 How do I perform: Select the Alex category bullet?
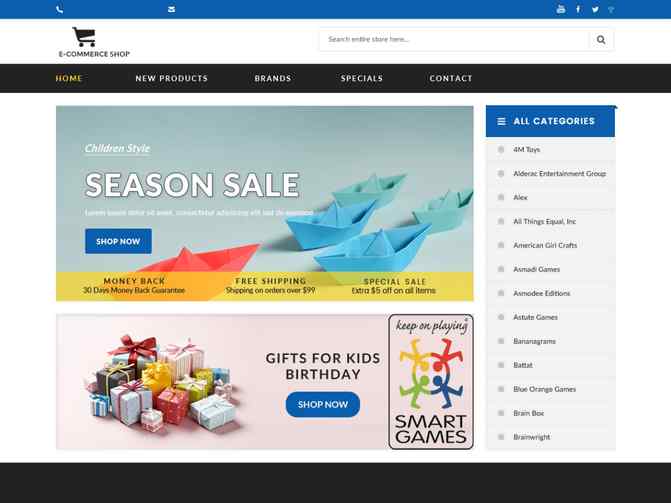point(501,197)
